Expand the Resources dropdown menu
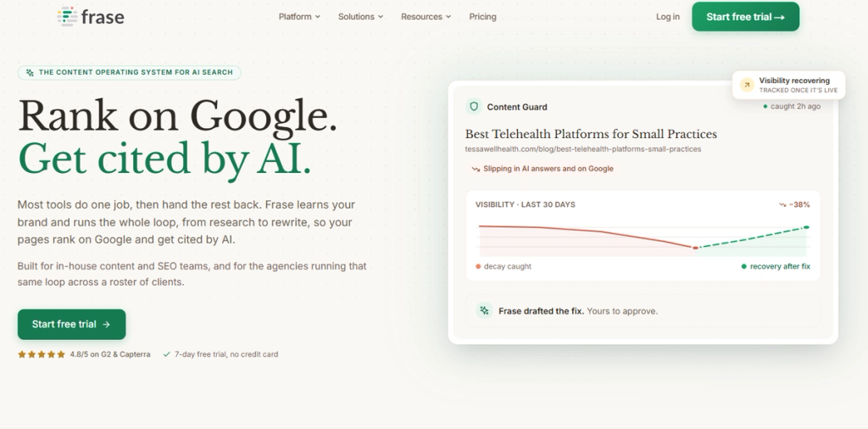Image resolution: width=868 pixels, height=429 pixels. click(x=426, y=17)
